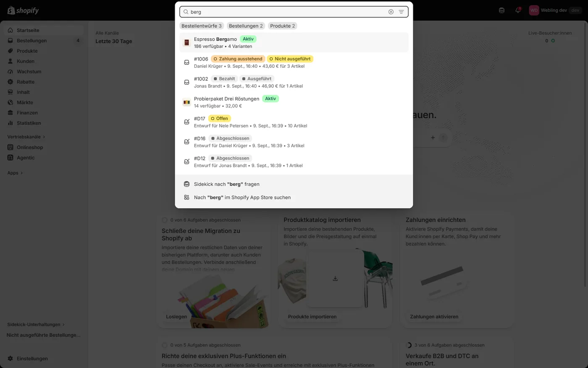Go to Startseite in sidebar

point(44,30)
